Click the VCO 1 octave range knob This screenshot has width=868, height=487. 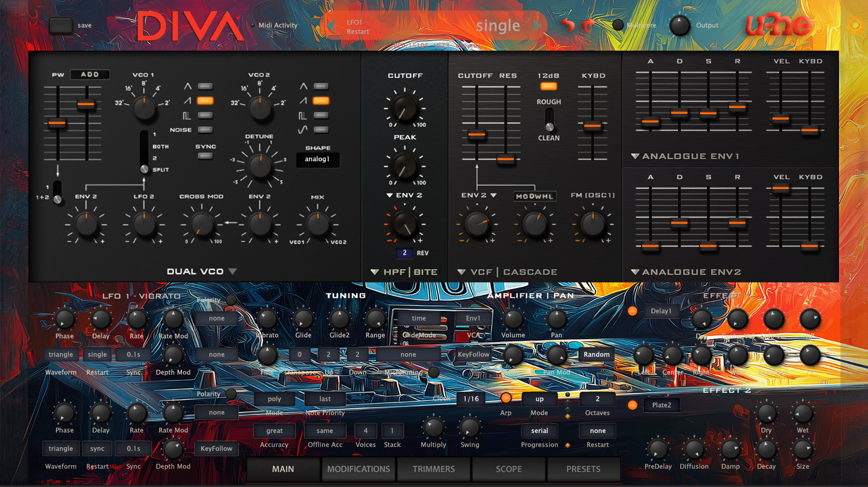144,108
